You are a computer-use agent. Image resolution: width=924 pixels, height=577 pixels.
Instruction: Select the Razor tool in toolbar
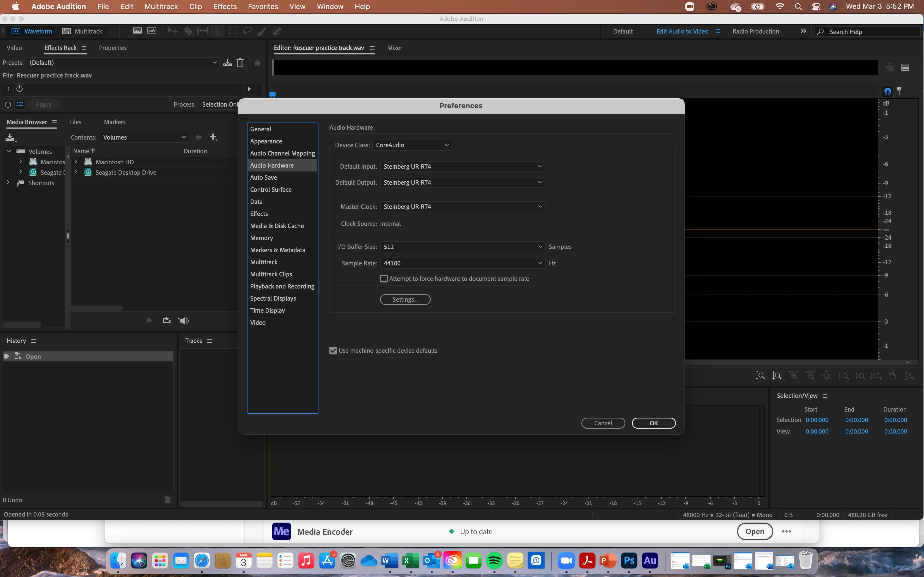(x=188, y=31)
